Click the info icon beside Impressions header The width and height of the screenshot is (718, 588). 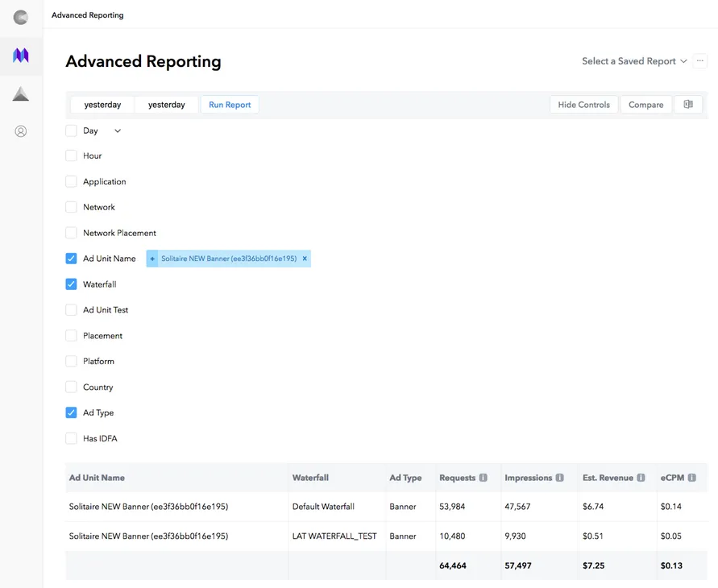560,478
